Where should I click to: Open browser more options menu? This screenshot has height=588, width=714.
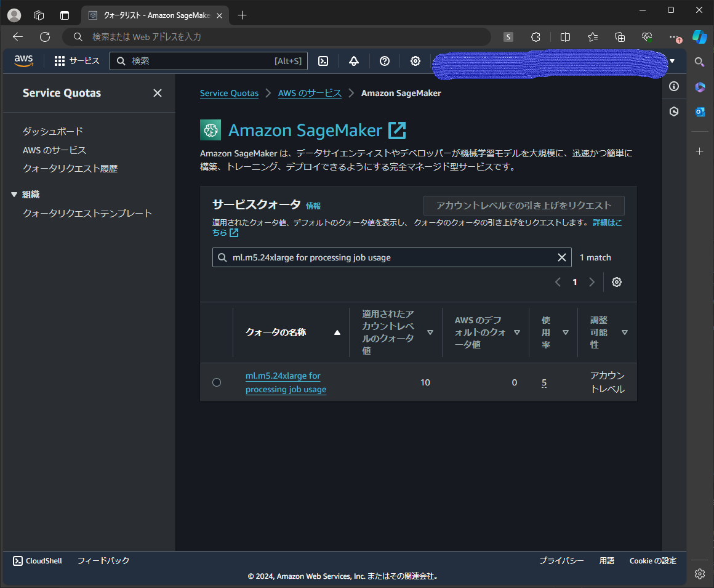[674, 37]
